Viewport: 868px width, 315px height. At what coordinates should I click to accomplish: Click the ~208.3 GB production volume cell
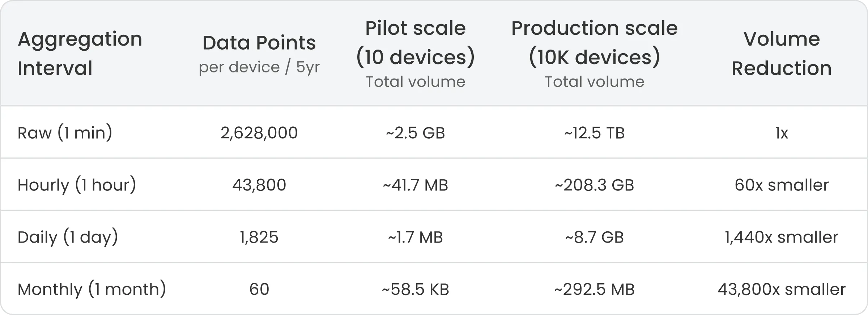594,185
